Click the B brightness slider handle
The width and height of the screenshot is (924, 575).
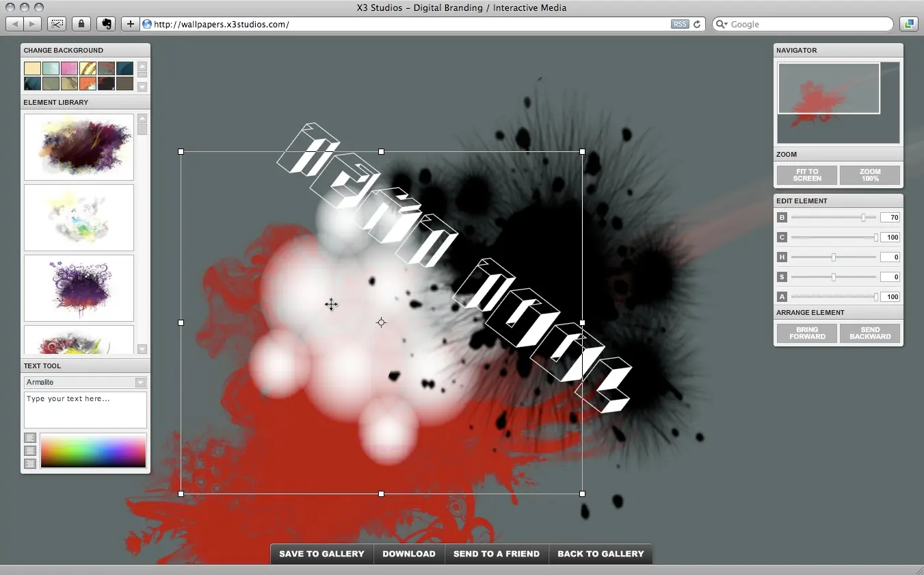863,218
